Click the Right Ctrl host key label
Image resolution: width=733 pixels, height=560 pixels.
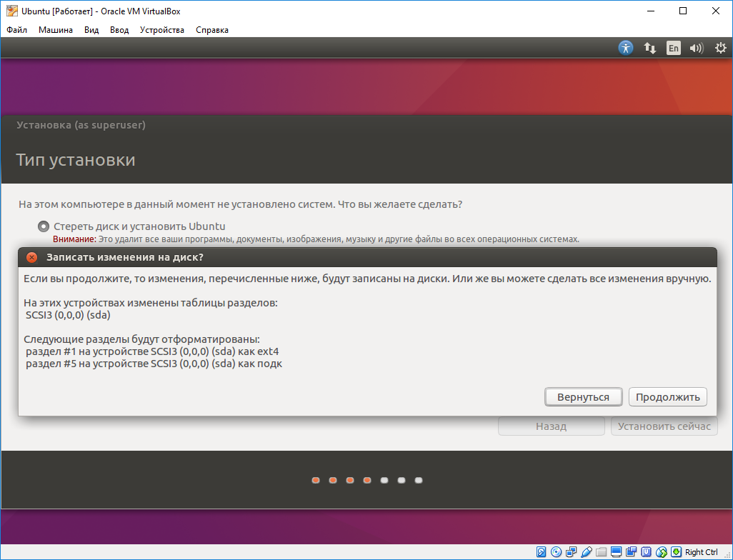(x=702, y=552)
